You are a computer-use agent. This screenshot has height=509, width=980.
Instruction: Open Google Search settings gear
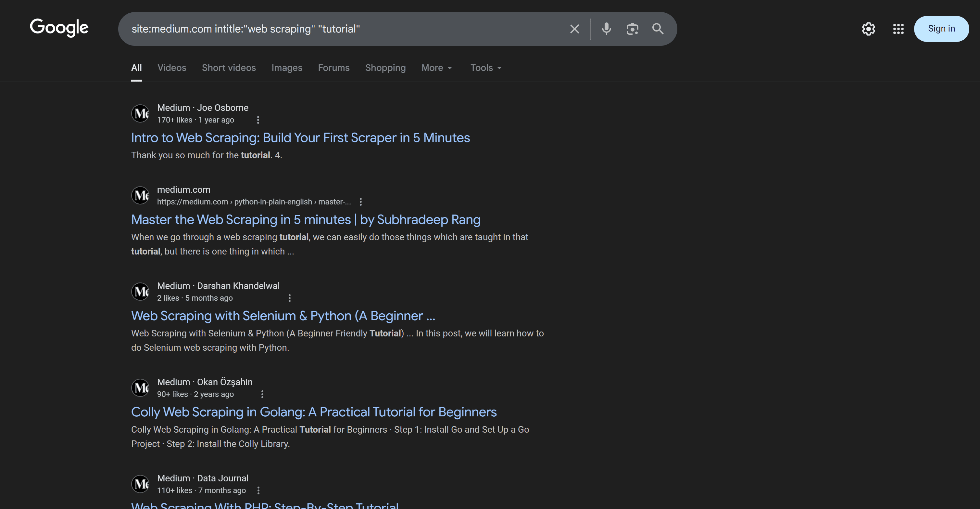(869, 29)
